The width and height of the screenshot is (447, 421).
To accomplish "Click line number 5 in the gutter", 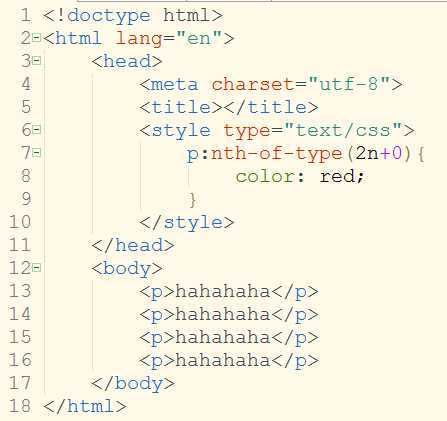I will 26,107.
